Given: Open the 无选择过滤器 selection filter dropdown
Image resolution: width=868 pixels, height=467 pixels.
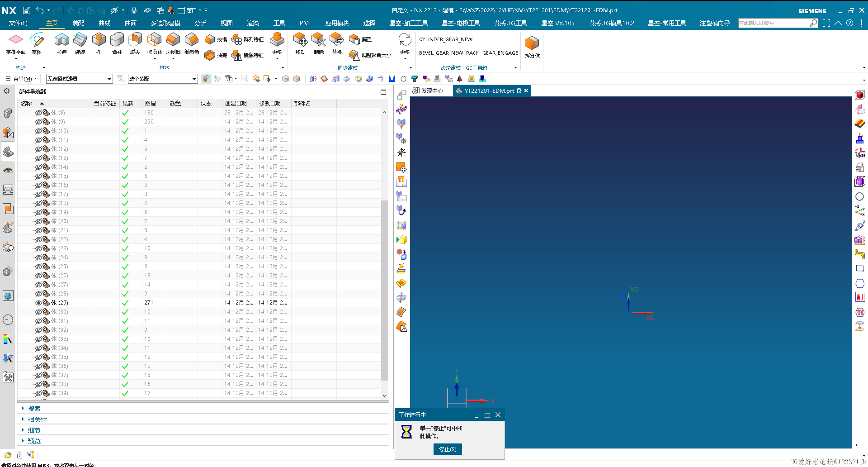Looking at the screenshot, I should [x=79, y=79].
